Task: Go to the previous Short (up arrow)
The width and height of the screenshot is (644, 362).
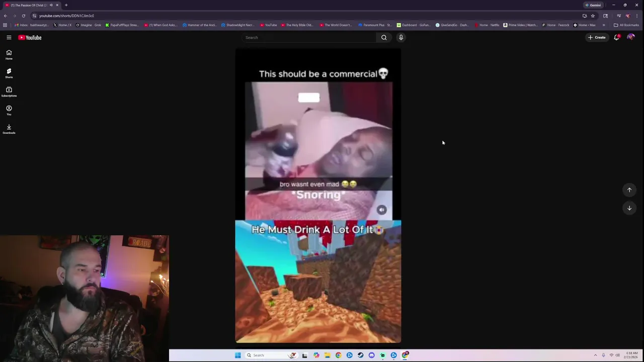Action: (629, 190)
